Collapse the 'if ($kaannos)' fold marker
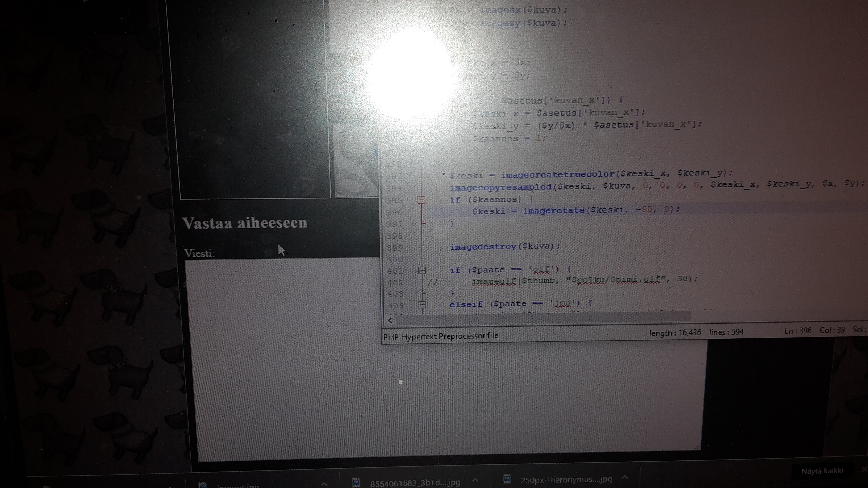Screen dimensions: 868x488 pyautogui.click(x=421, y=200)
